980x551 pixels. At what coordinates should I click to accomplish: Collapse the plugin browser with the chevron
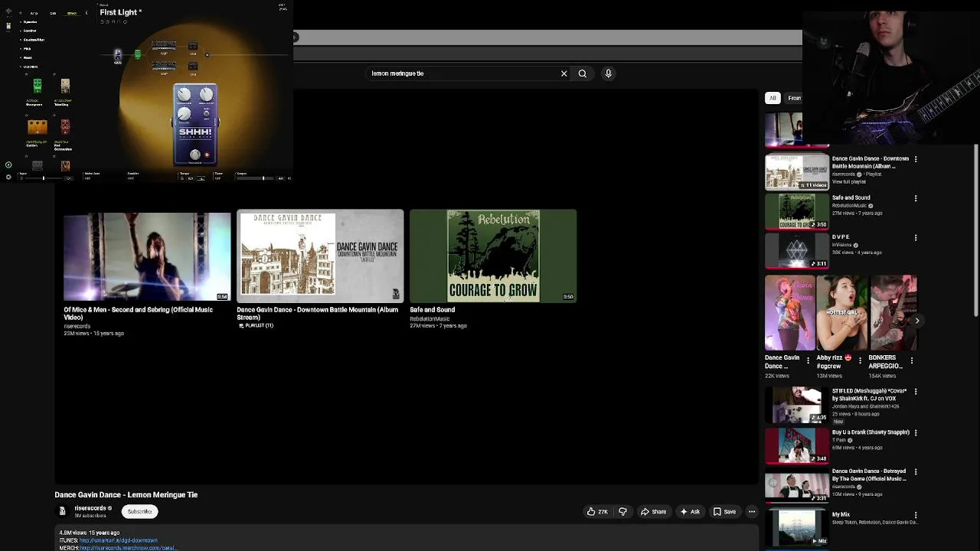click(87, 13)
